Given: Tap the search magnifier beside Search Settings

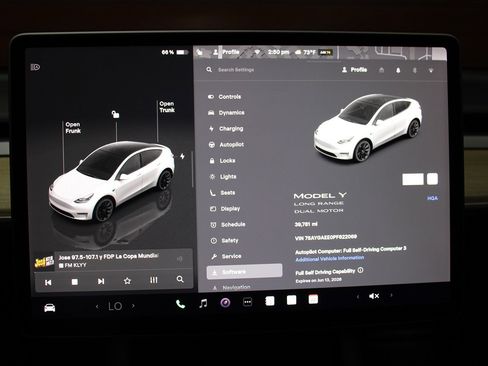Looking at the screenshot, I should tap(209, 70).
